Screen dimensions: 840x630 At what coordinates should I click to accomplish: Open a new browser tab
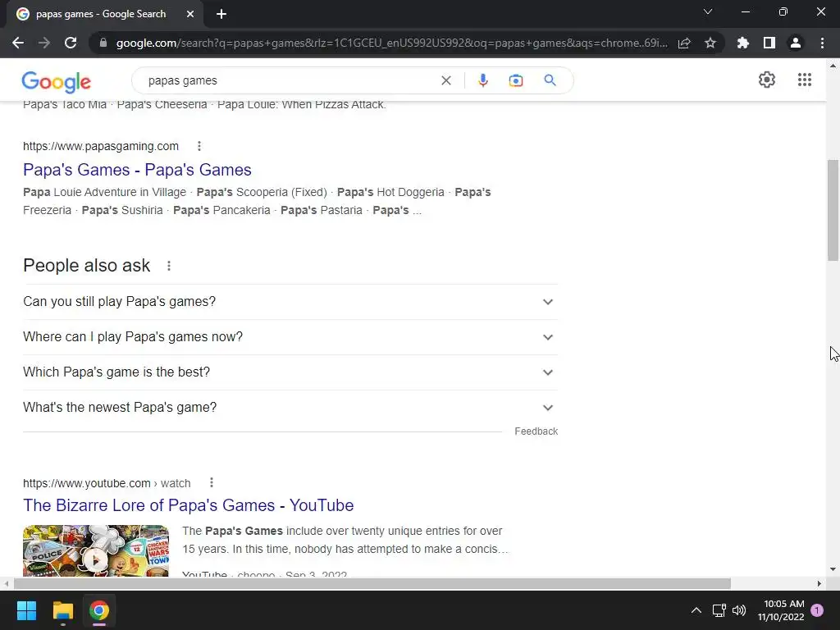point(221,14)
